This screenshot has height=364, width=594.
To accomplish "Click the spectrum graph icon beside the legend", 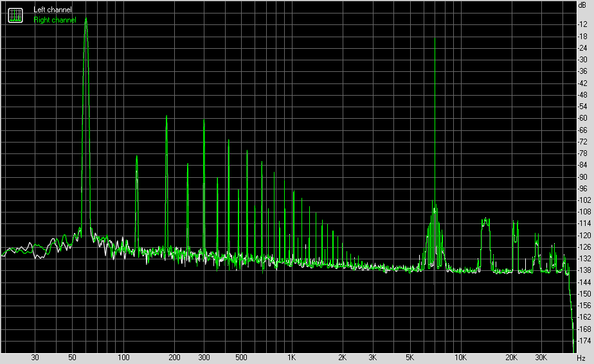I will pyautogui.click(x=15, y=15).
